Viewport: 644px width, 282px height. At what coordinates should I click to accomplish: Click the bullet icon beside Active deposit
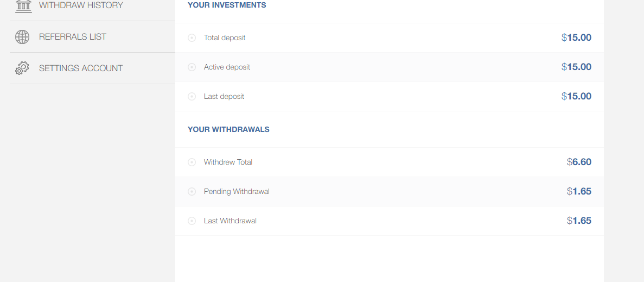[192, 67]
